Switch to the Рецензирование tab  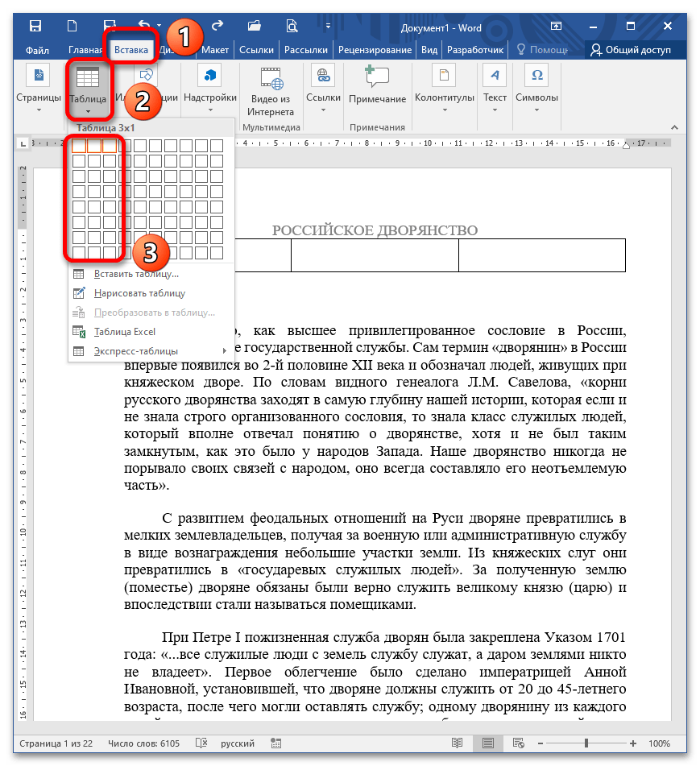click(x=375, y=50)
